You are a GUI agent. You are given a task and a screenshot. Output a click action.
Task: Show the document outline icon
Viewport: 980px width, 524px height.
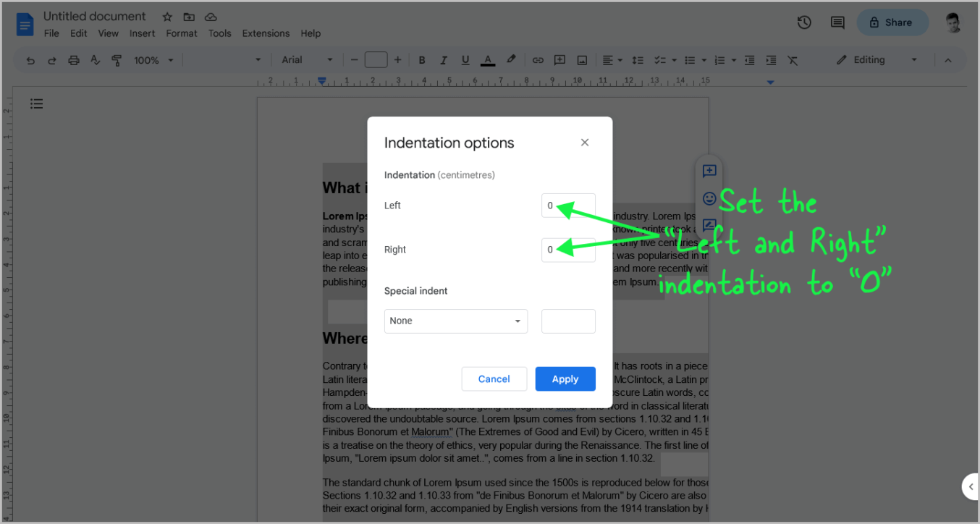coord(36,104)
